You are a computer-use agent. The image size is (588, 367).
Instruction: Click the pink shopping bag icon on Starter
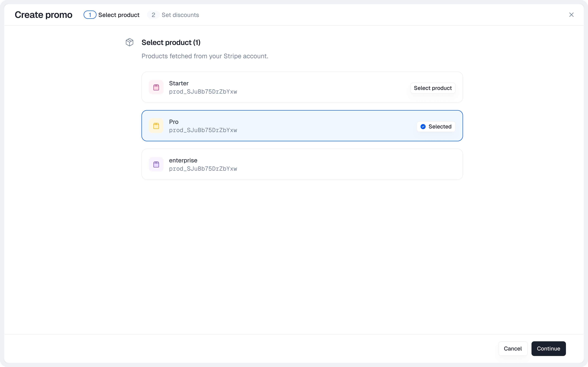coord(156,87)
